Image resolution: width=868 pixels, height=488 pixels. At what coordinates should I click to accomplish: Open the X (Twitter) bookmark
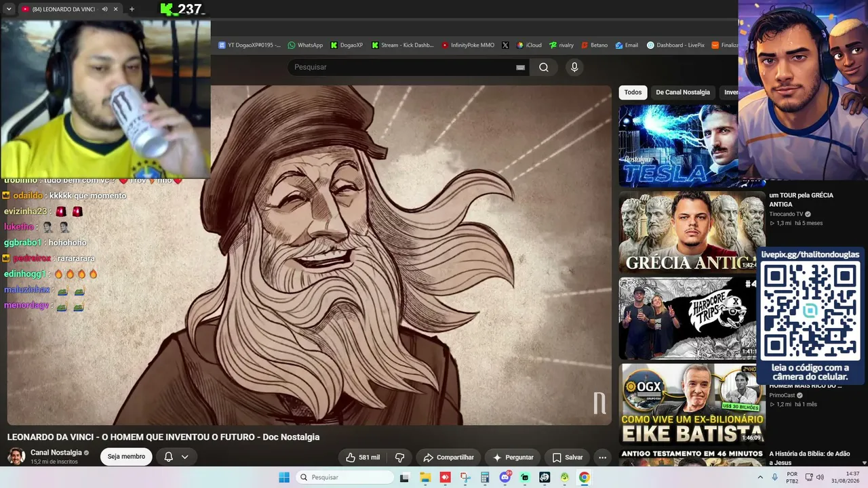pyautogui.click(x=505, y=45)
